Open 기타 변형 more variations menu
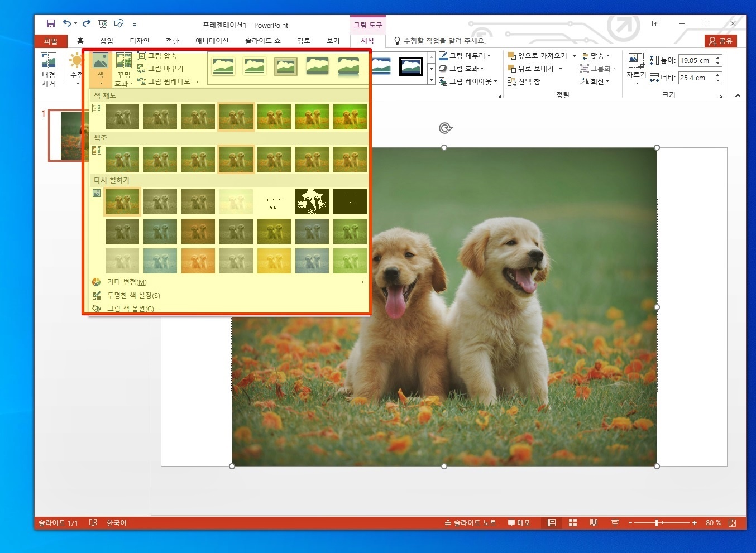Screen dimensions: 756x553 pos(228,282)
